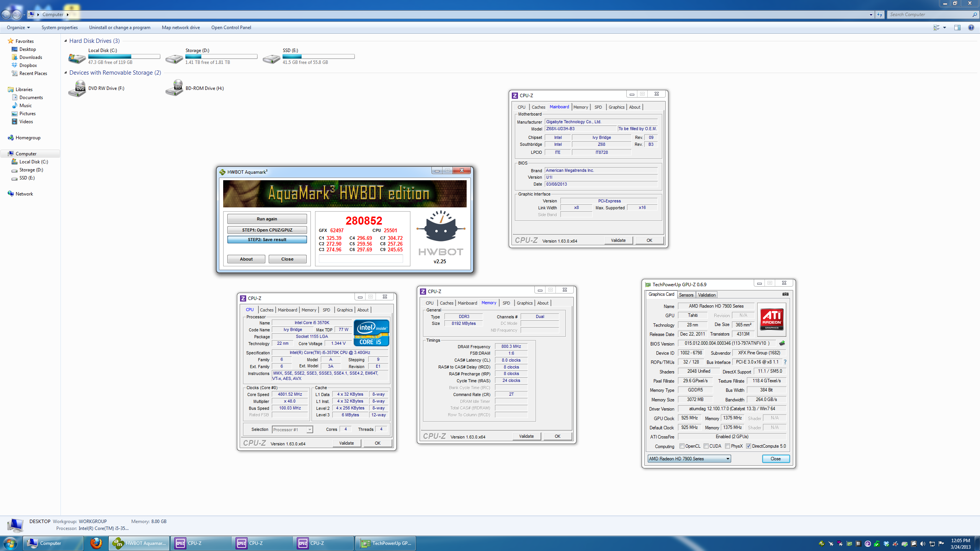Click the Intel Core i5 logo in CPU-Z
The height and width of the screenshot is (551, 980).
click(x=371, y=333)
